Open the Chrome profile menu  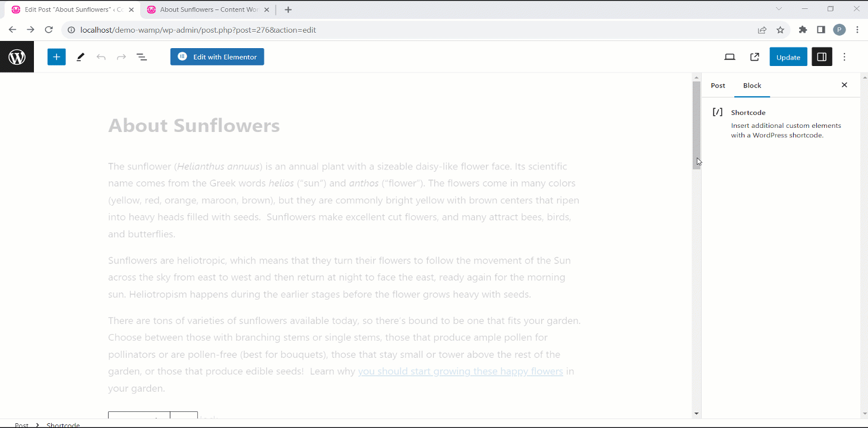coord(839,30)
